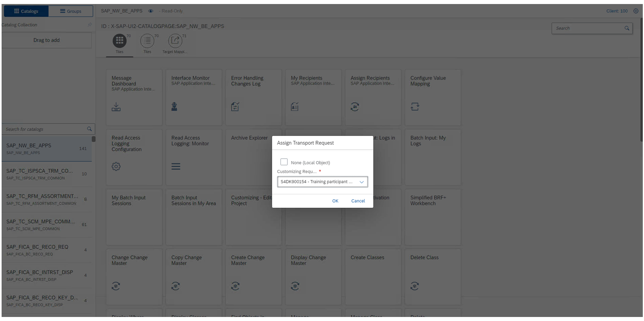Select the list Tiles view tab

click(x=147, y=41)
